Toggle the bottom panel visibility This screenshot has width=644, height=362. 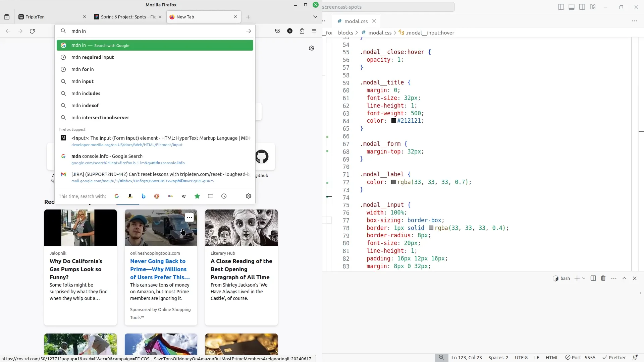pyautogui.click(x=571, y=7)
